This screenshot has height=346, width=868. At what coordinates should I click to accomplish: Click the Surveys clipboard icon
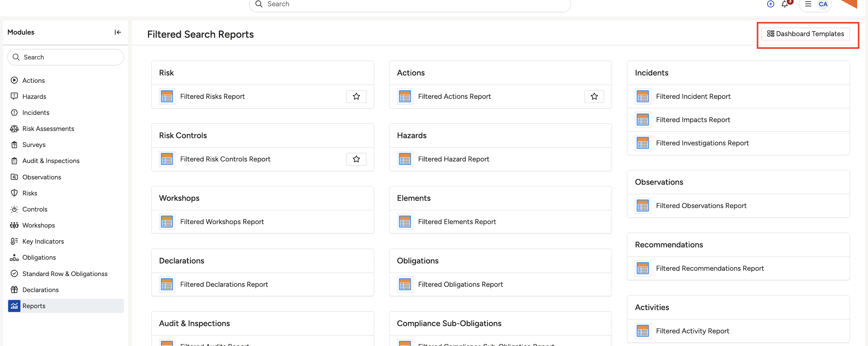pyautogui.click(x=14, y=145)
